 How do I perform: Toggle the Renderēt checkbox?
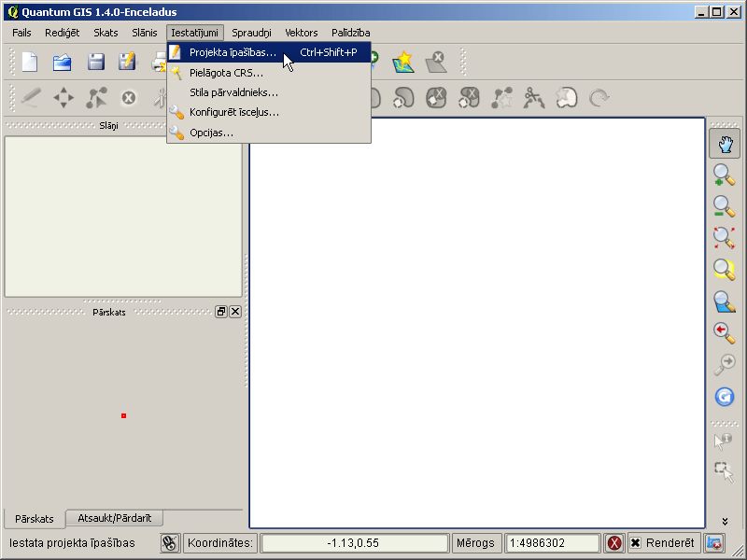pyautogui.click(x=636, y=543)
